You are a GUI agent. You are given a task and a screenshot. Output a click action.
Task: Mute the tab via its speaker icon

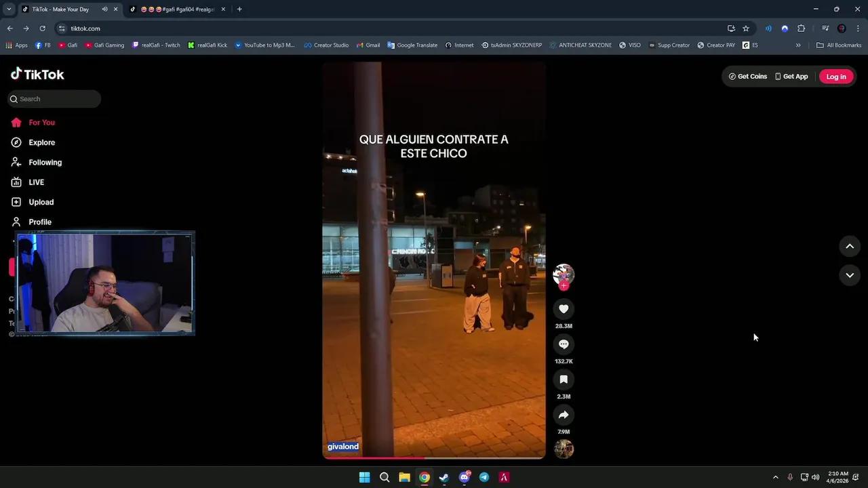[104, 9]
